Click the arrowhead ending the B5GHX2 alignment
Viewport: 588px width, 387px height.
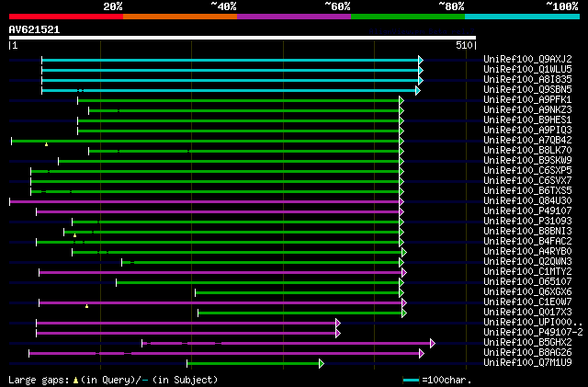pos(433,344)
